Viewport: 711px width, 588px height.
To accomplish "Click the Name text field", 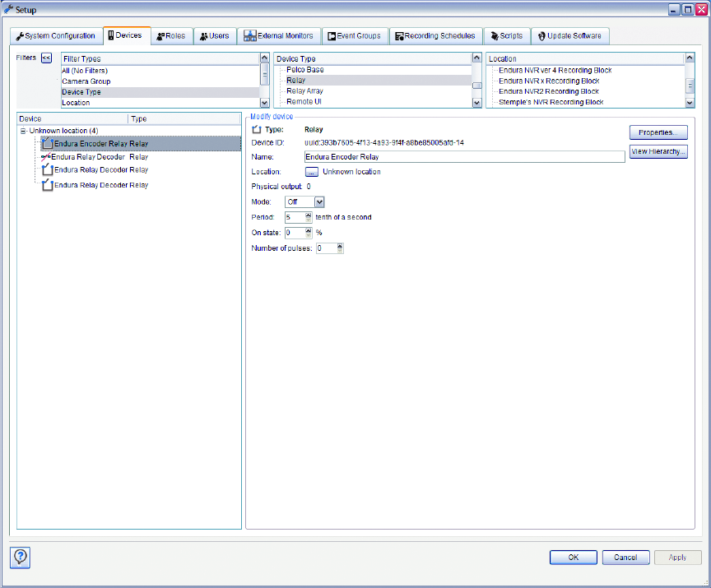I will (x=463, y=156).
